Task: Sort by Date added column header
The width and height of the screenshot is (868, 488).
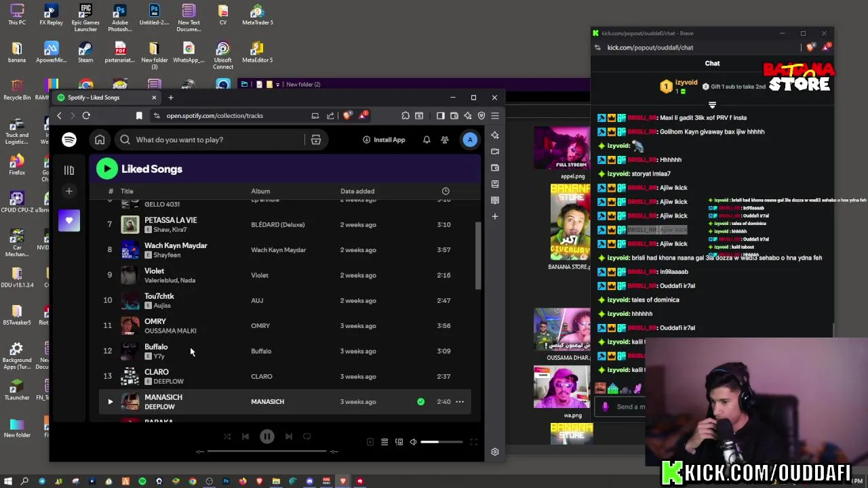Action: pos(357,191)
